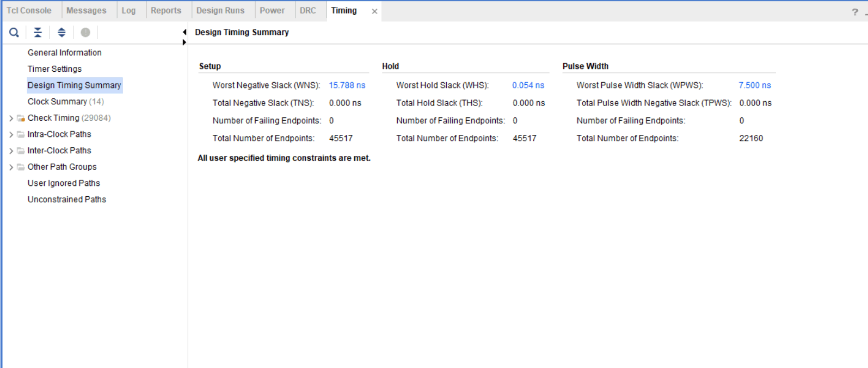Screen dimensions: 868x368
Task: Select General Information in the tree
Action: 65,53
